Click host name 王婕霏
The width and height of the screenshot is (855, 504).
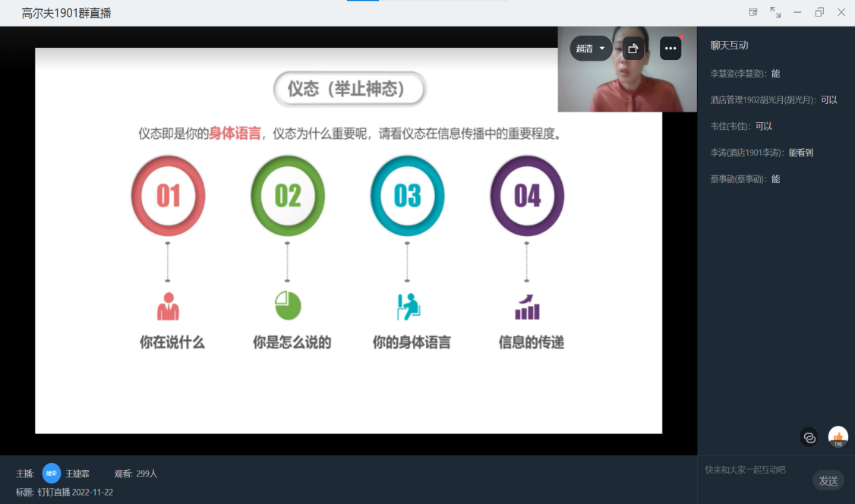pyautogui.click(x=77, y=474)
